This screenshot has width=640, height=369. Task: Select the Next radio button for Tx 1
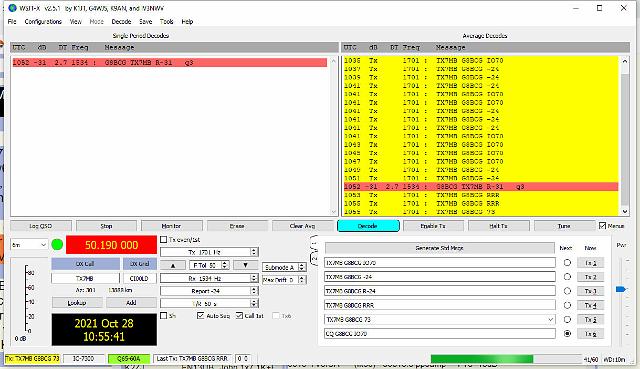(x=567, y=263)
